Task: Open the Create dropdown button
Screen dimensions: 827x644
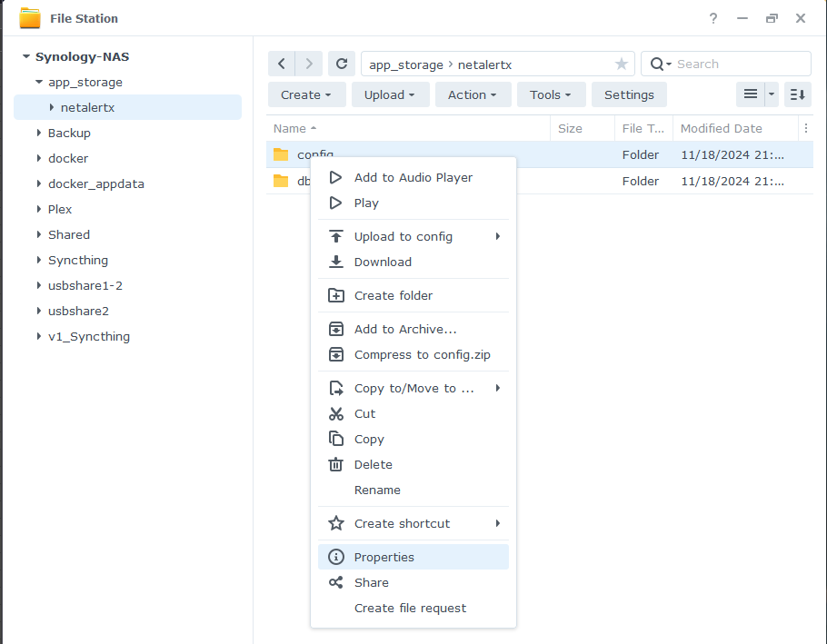Action: point(306,94)
